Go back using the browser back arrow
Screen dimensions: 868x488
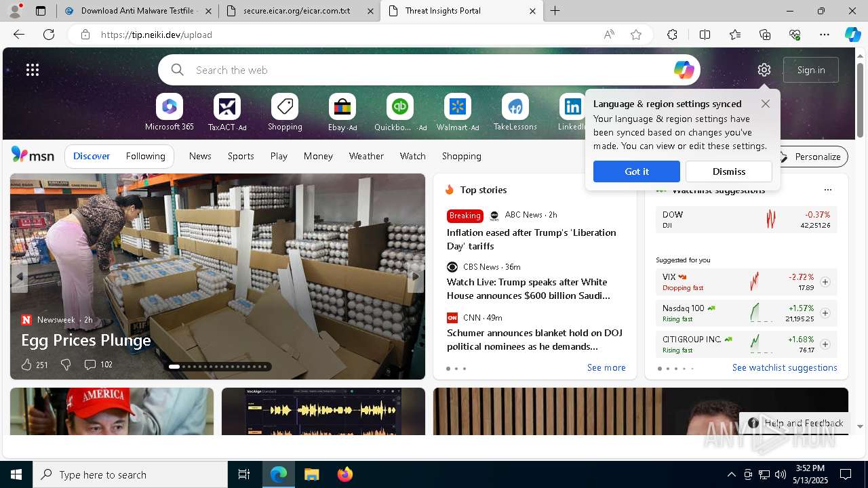19,35
